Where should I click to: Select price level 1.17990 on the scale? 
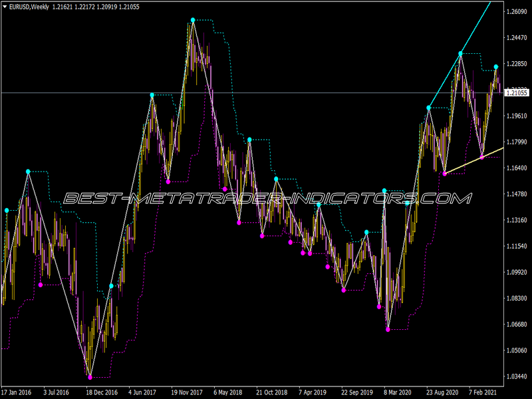517,142
